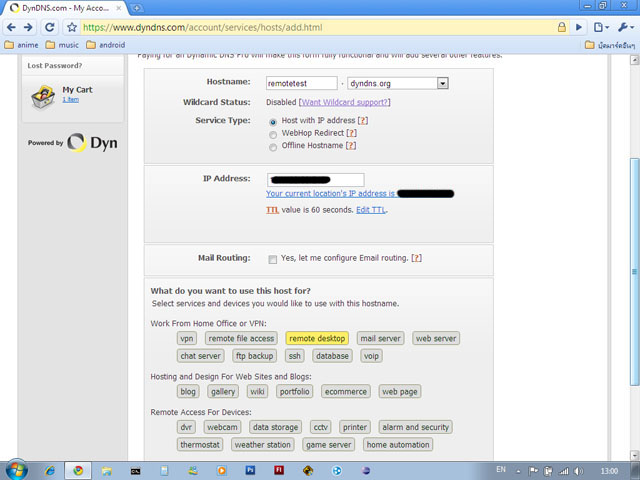
Task: Click the address bar URL
Action: point(202,27)
